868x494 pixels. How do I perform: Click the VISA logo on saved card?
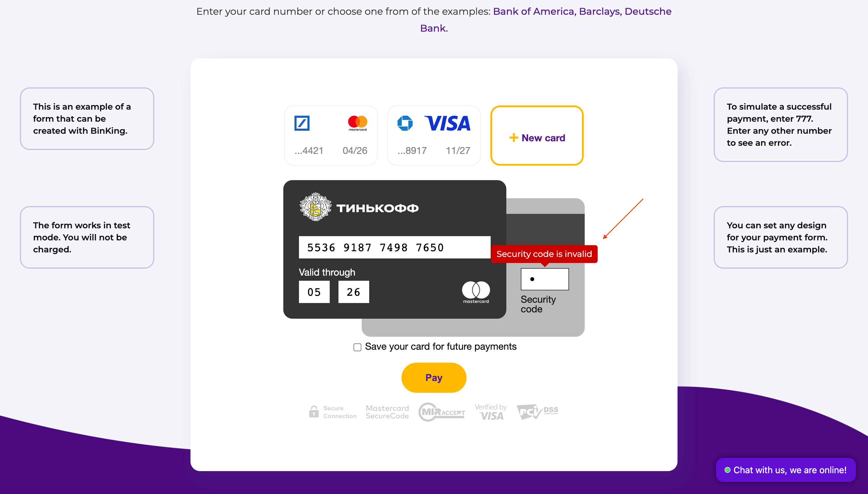447,123
